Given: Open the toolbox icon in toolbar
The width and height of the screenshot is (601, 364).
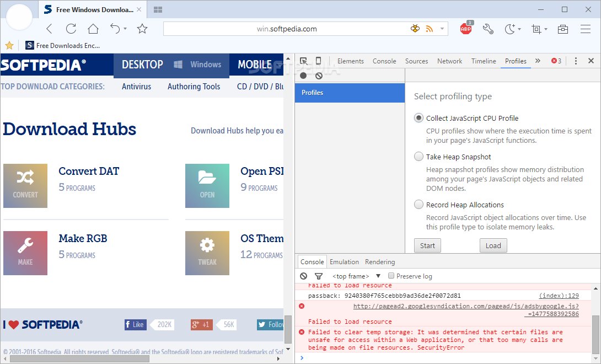Looking at the screenshot, I should point(562,29).
